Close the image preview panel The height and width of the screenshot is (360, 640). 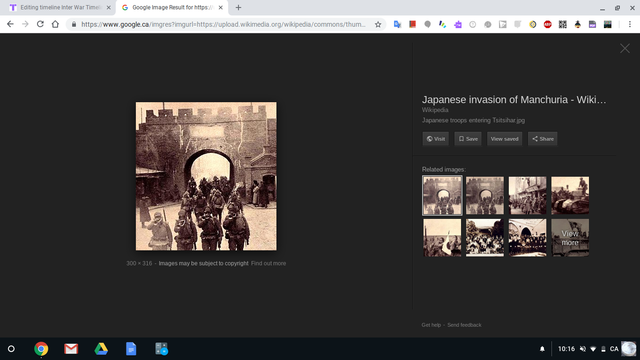pyautogui.click(x=624, y=49)
